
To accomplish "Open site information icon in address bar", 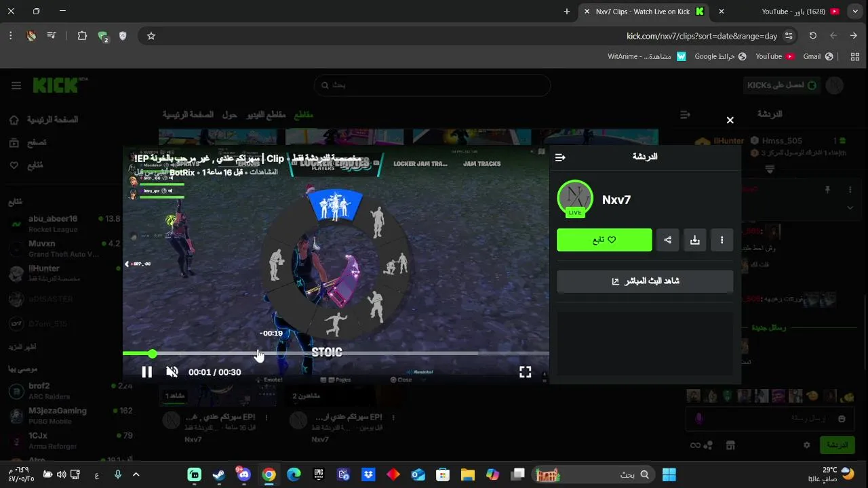I will coord(789,36).
